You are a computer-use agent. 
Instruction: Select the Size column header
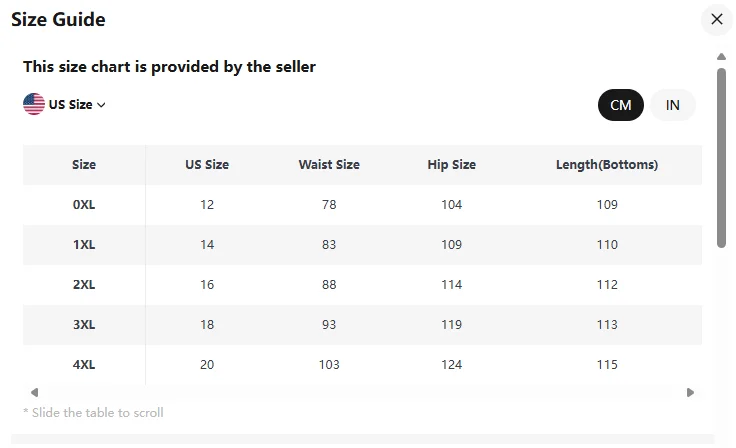coord(84,164)
